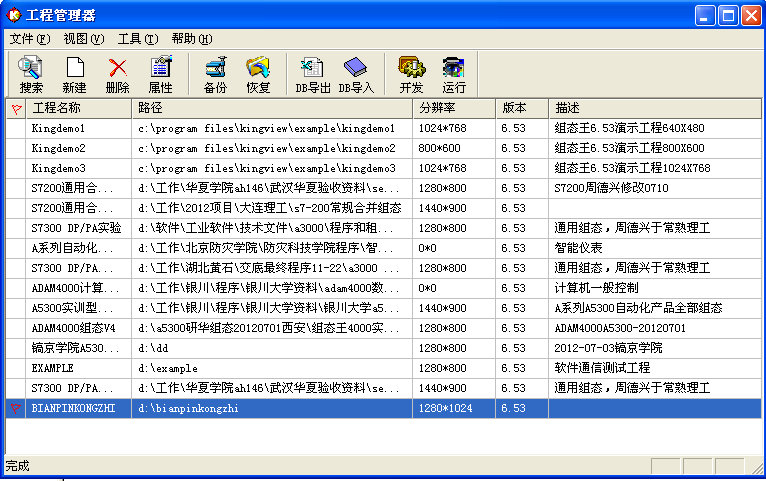
Task: Sort by 版本 column header
Action: click(x=522, y=108)
